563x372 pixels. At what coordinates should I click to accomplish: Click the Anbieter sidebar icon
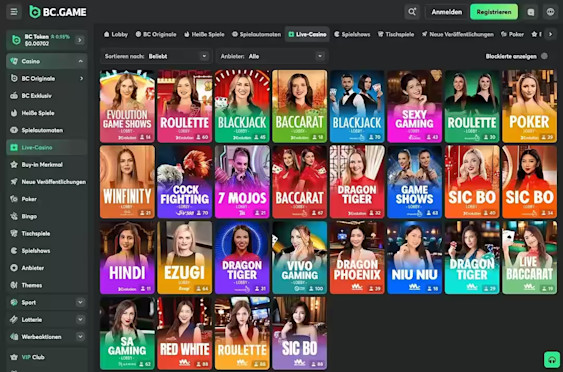click(x=14, y=268)
